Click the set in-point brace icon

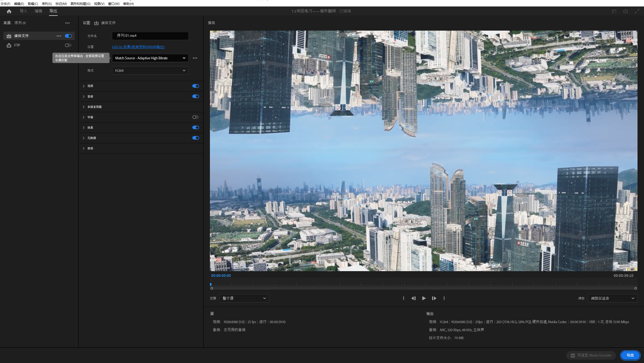403,298
